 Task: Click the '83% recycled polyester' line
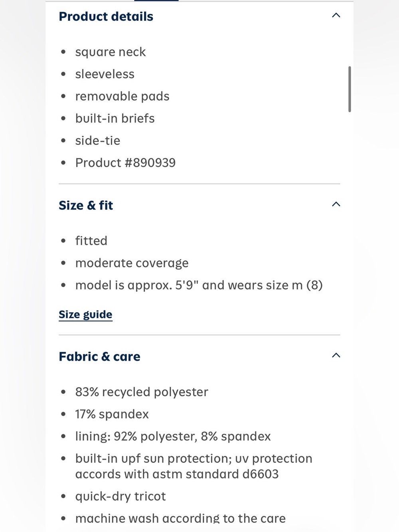(142, 392)
